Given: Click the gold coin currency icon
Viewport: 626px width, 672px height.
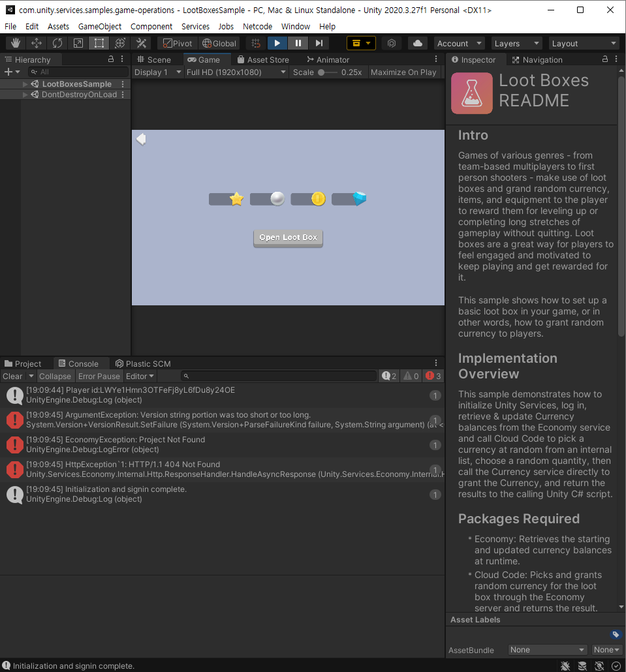Looking at the screenshot, I should pyautogui.click(x=318, y=199).
